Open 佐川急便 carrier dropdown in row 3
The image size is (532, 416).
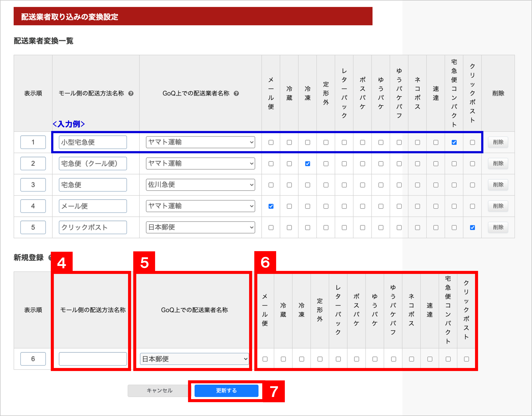pyautogui.click(x=200, y=185)
